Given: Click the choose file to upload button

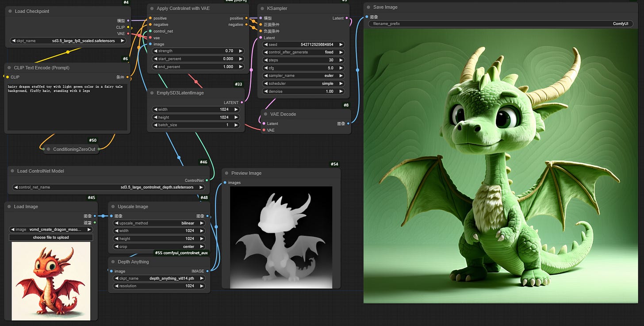Looking at the screenshot, I should click(x=50, y=237).
